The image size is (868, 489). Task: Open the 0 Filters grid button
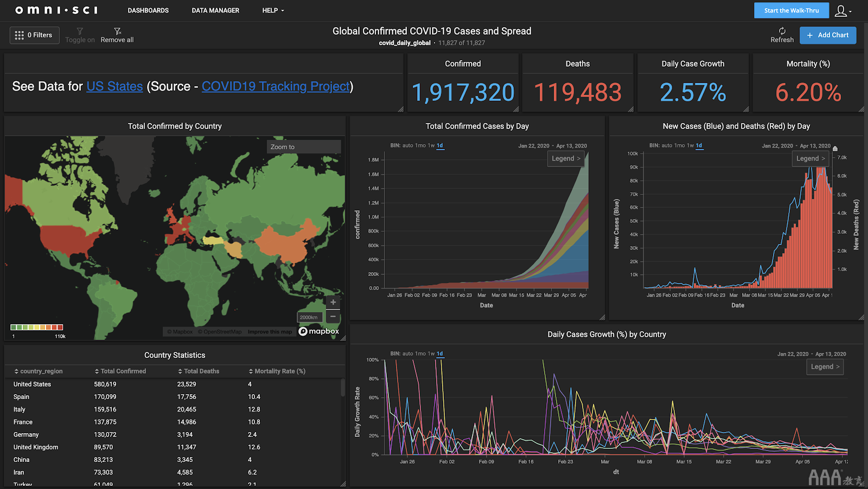pyautogui.click(x=34, y=35)
